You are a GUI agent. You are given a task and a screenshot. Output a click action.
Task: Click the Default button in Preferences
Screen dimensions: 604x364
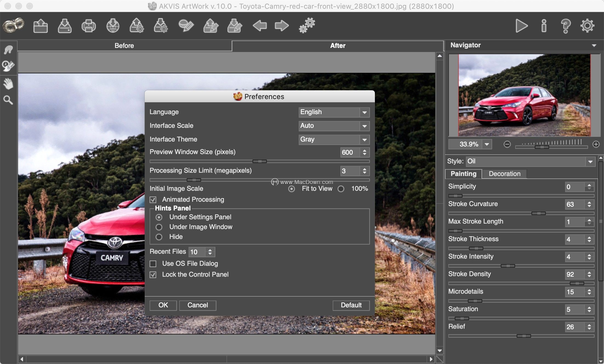click(351, 305)
